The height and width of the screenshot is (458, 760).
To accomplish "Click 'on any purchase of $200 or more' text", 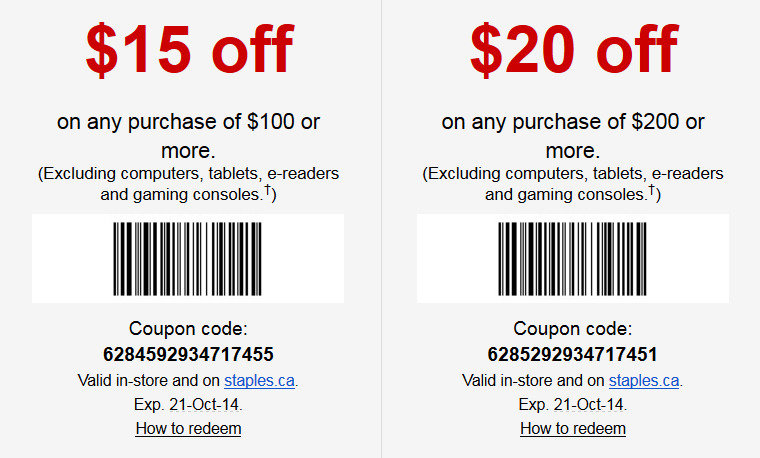I will click(x=573, y=136).
